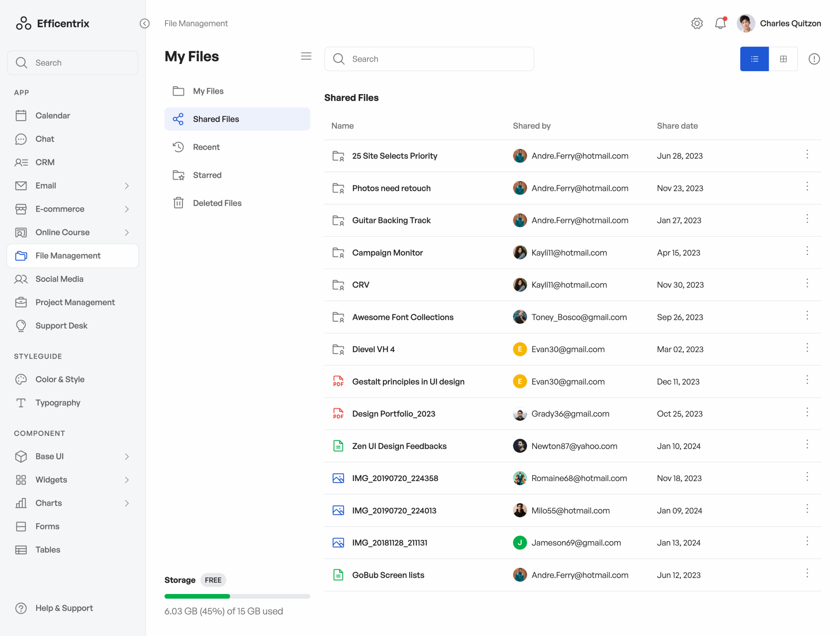Expand the Email menu item
Viewport: 840px width, 636px height.
point(127,186)
